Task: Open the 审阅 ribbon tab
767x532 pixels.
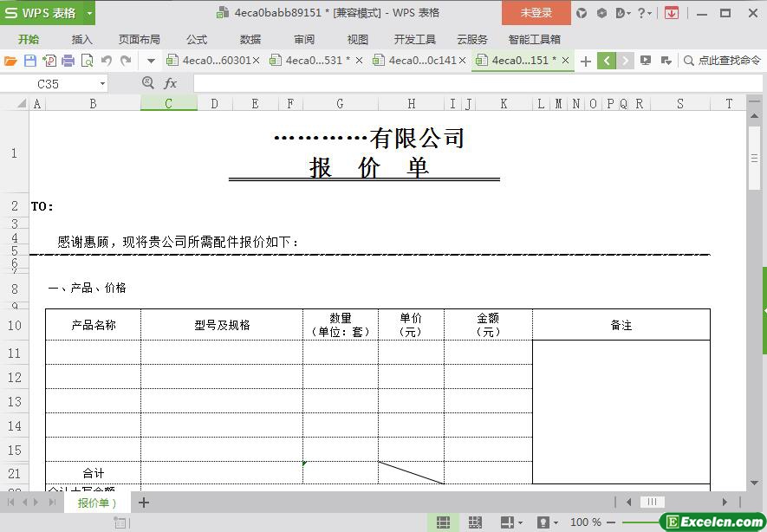Action: pyautogui.click(x=304, y=39)
